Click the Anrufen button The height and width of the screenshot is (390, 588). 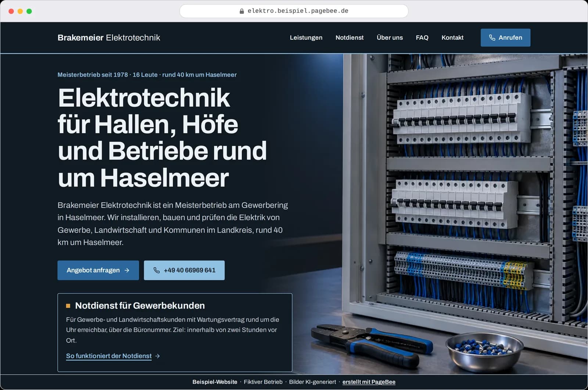[505, 38]
